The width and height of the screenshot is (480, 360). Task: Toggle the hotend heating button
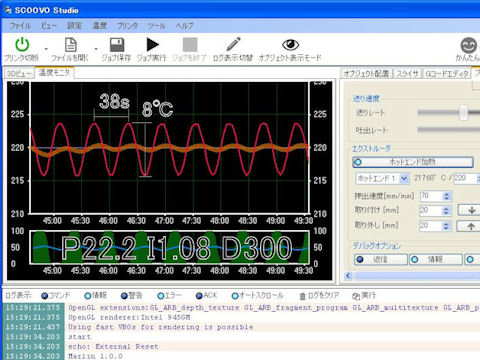(413, 162)
